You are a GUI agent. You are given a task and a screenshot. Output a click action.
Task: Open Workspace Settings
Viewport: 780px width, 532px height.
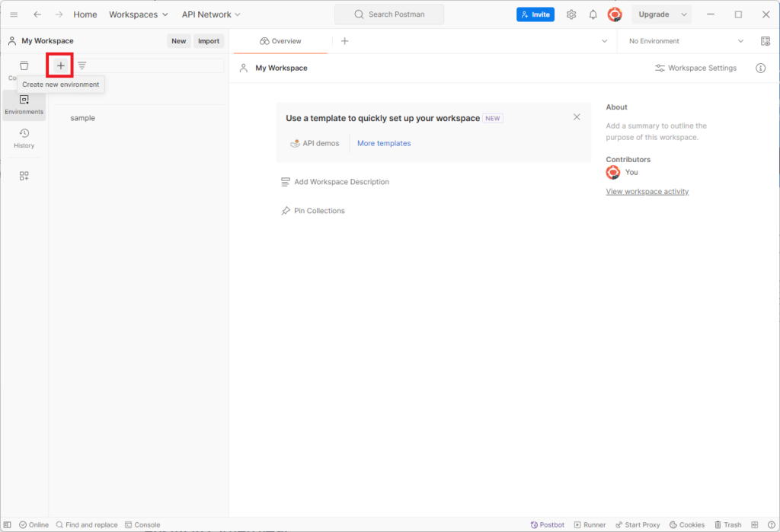coord(695,68)
